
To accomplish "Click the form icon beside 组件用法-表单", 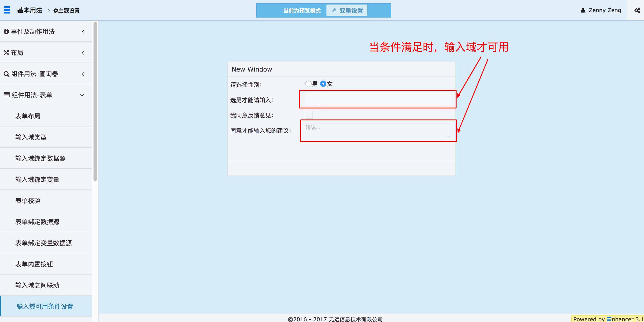I will 7,95.
